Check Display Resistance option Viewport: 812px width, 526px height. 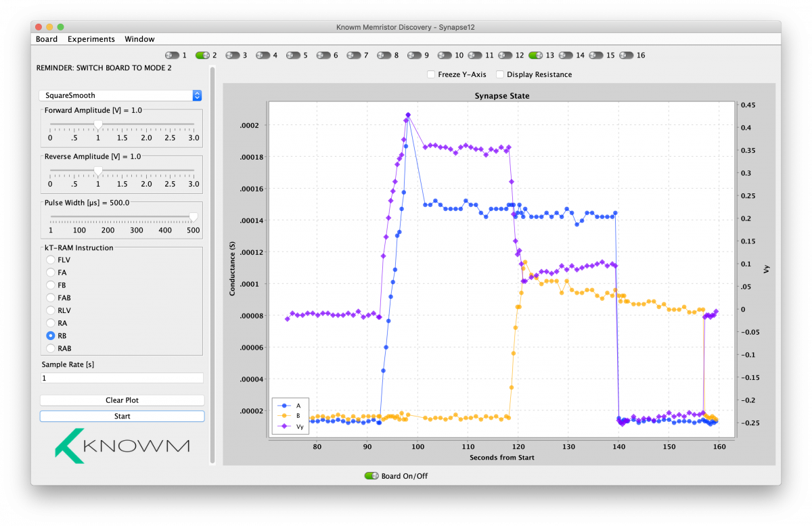pos(500,74)
